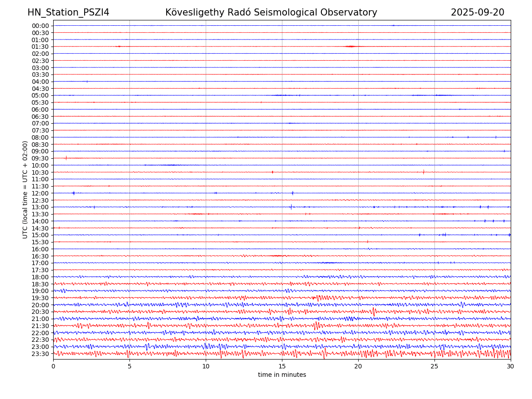Click the 23:30 row time label
The width and height of the screenshot is (532, 399).
[40, 354]
